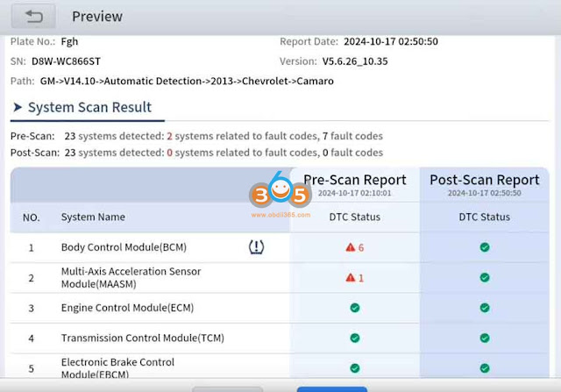Click row number 3 cell
561x392 pixels.
[x=32, y=308]
